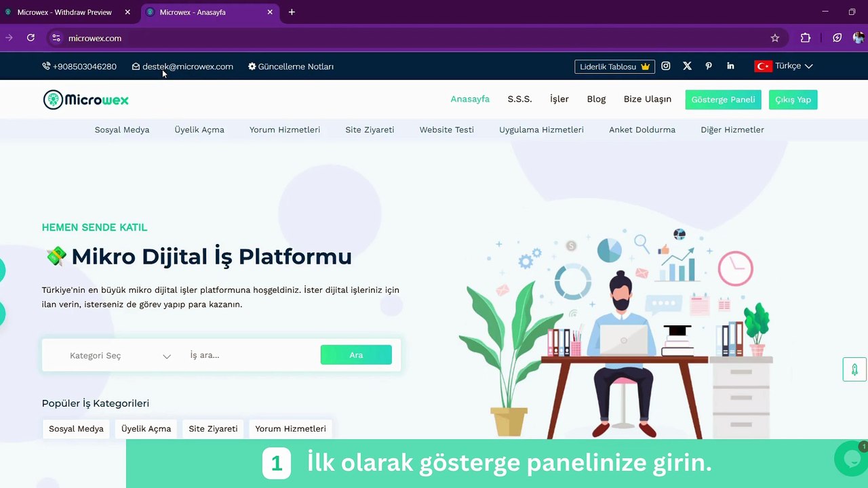Choose Üyelik Açma under Popüler İş Kategorileri
The image size is (868, 488).
[146, 428]
